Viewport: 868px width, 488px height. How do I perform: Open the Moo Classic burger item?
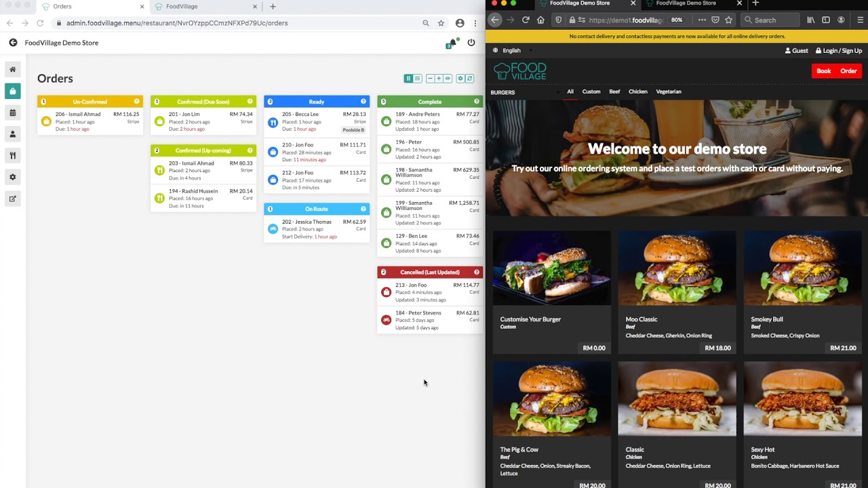[677, 292]
